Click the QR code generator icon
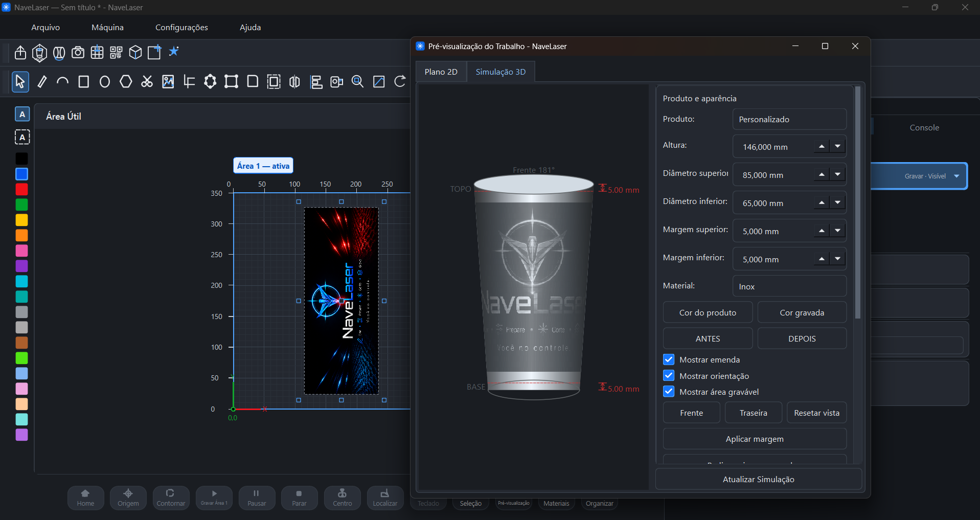Image resolution: width=980 pixels, height=520 pixels. pyautogui.click(x=116, y=52)
